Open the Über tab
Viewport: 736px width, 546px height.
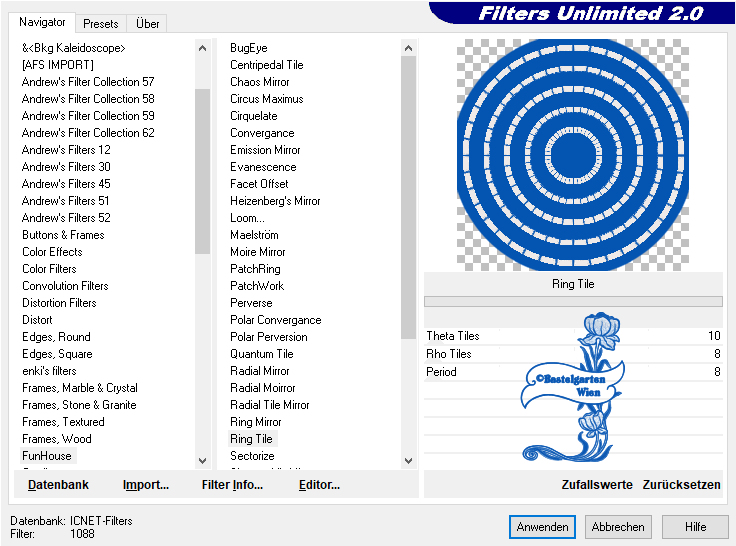(147, 23)
